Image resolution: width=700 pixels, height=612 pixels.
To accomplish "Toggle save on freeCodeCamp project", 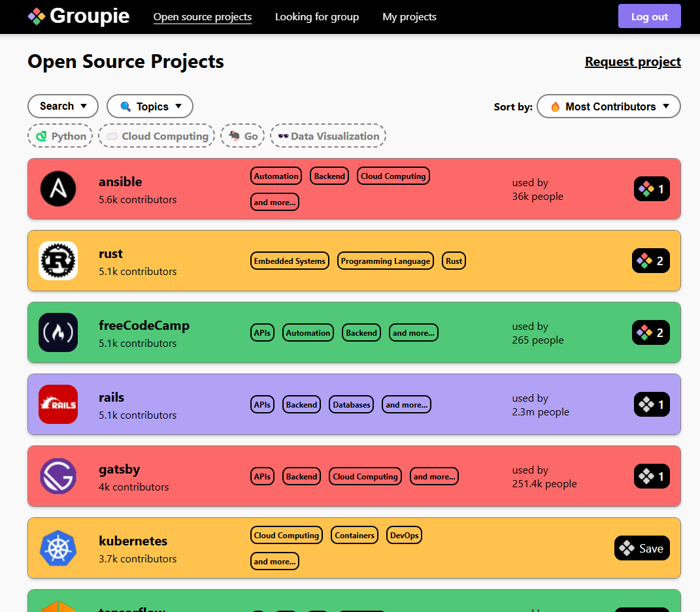I will (651, 332).
